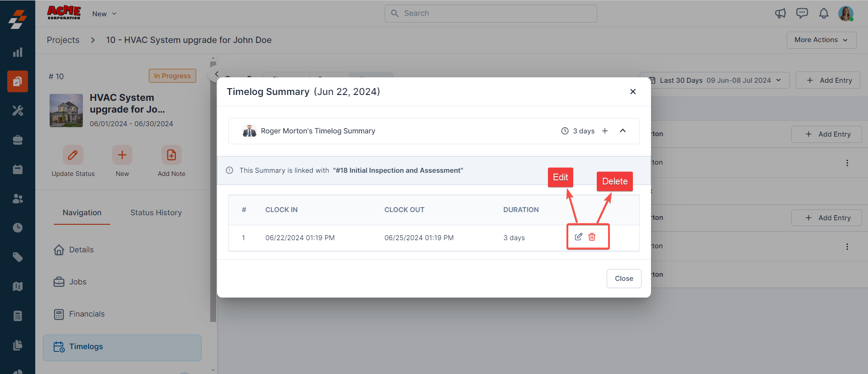
Task: Open the New dropdown in top bar
Action: click(x=104, y=14)
